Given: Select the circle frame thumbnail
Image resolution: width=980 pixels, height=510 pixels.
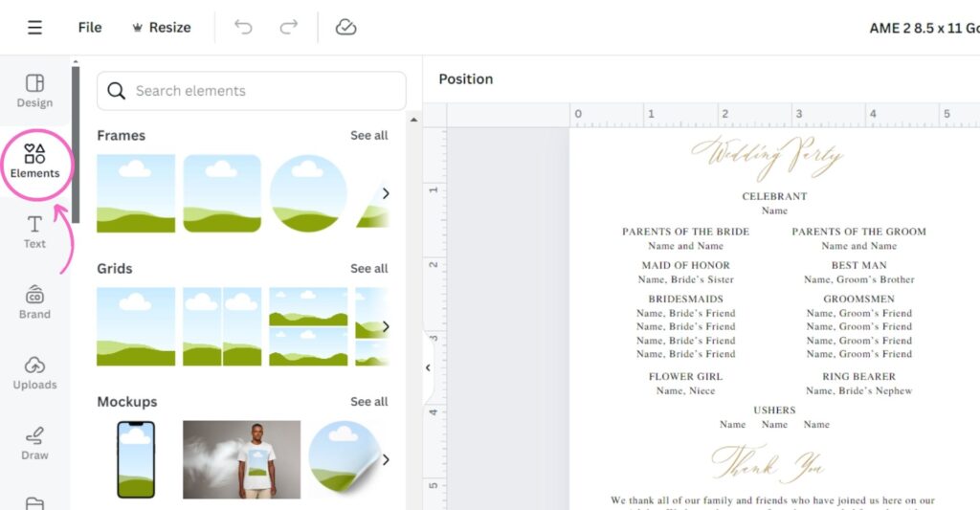Looking at the screenshot, I should click(308, 193).
